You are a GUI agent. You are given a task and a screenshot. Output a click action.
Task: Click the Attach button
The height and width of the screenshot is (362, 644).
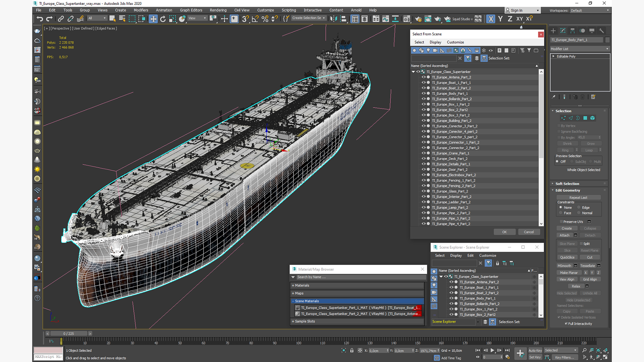click(x=565, y=235)
